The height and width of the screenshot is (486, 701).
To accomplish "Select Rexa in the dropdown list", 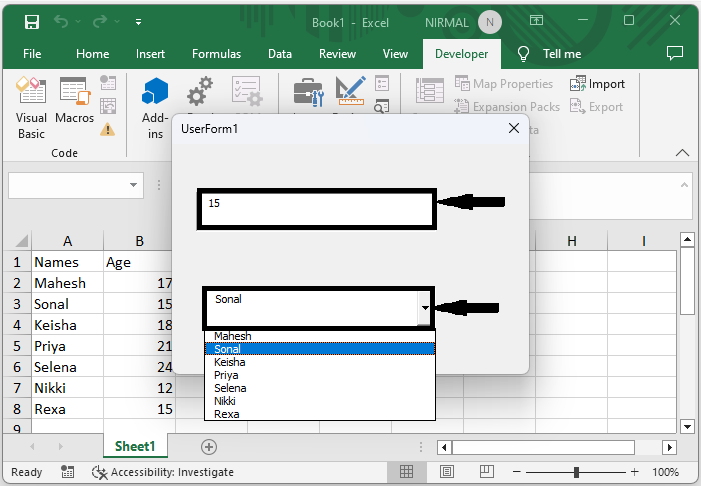I will coord(320,414).
